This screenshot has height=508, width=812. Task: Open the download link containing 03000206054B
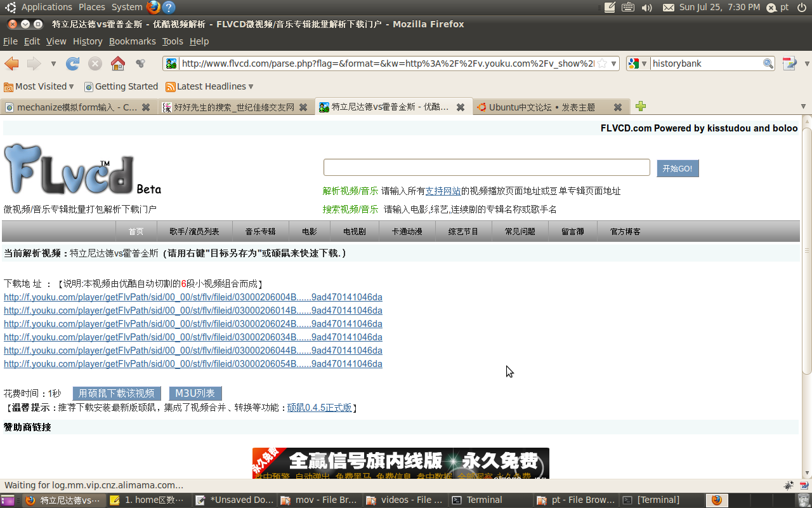click(x=193, y=364)
